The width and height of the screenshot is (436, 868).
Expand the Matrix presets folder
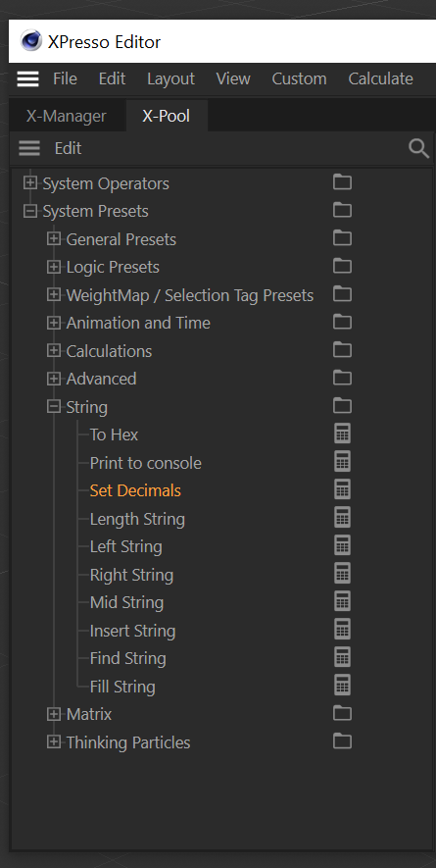tap(54, 714)
